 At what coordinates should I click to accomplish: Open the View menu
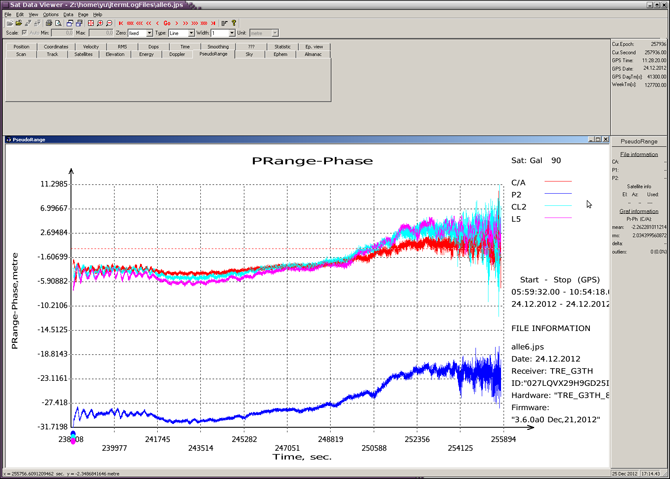pyautogui.click(x=33, y=14)
